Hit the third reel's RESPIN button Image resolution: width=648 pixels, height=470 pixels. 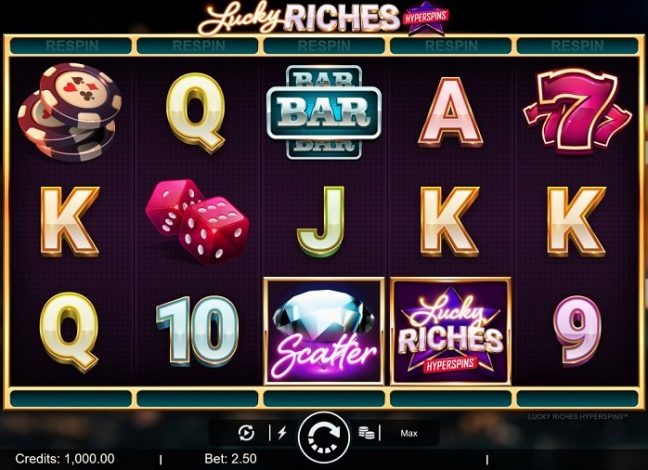[324, 46]
